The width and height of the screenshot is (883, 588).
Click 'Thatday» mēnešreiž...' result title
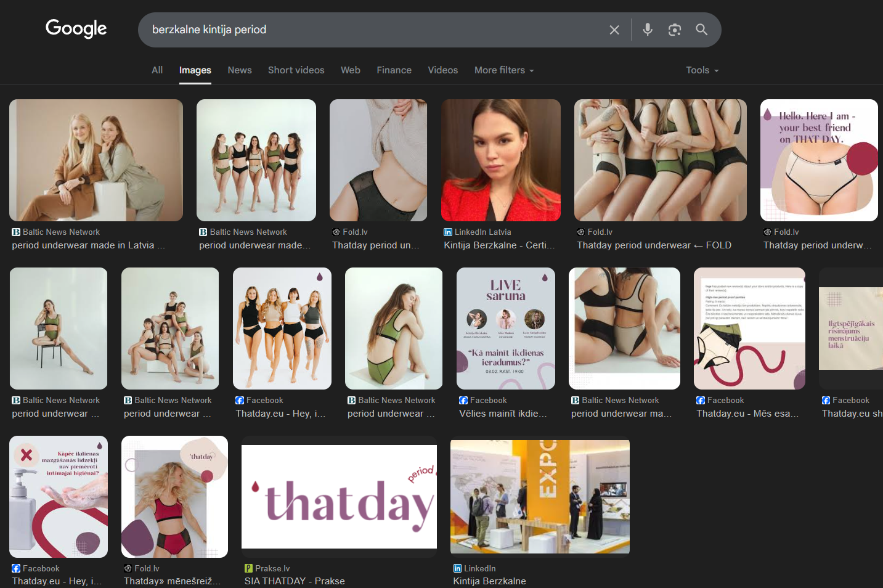(x=172, y=581)
